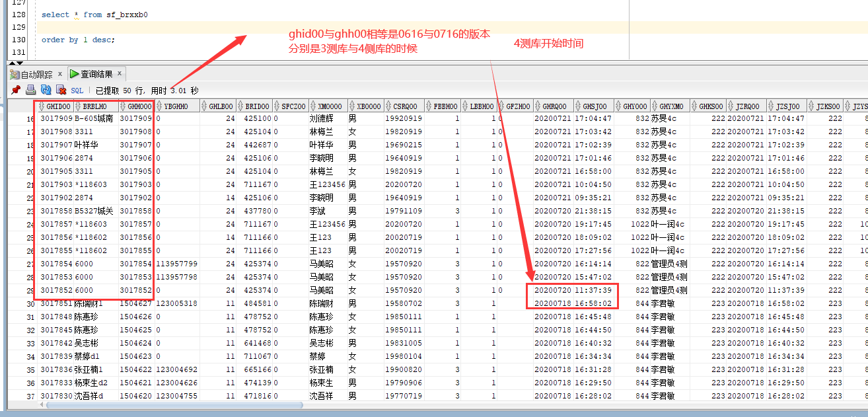Click the sort icon on JZRQ00 column

(x=731, y=106)
